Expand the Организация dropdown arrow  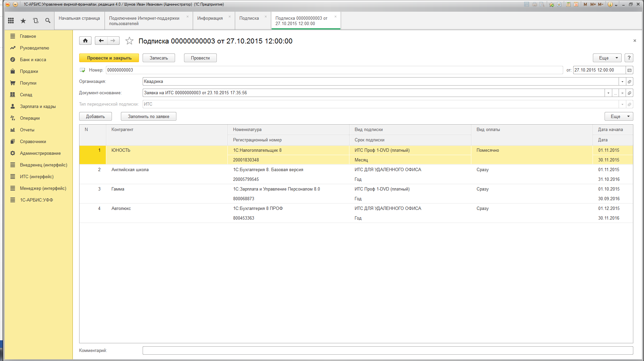click(622, 82)
